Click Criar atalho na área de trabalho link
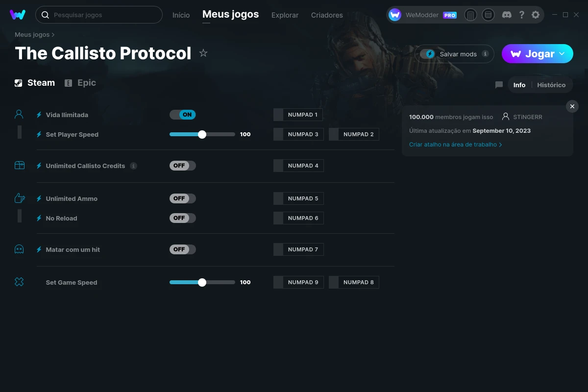This screenshot has height=392, width=588. click(455, 145)
